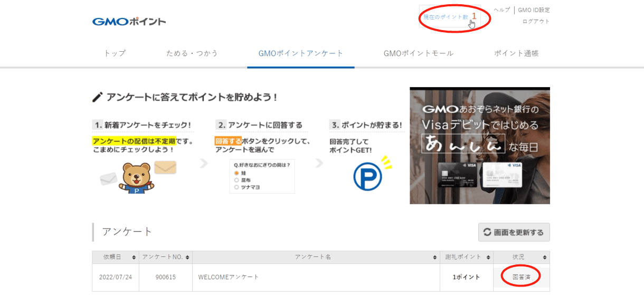Click the GMOポイント logo
This screenshot has width=644, height=295.
(129, 22)
